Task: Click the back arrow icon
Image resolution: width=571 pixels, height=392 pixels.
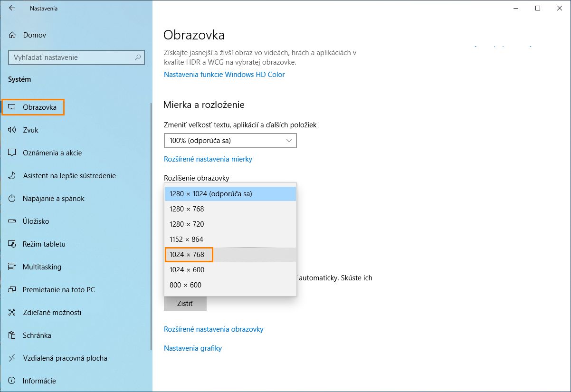Action: click(x=11, y=8)
